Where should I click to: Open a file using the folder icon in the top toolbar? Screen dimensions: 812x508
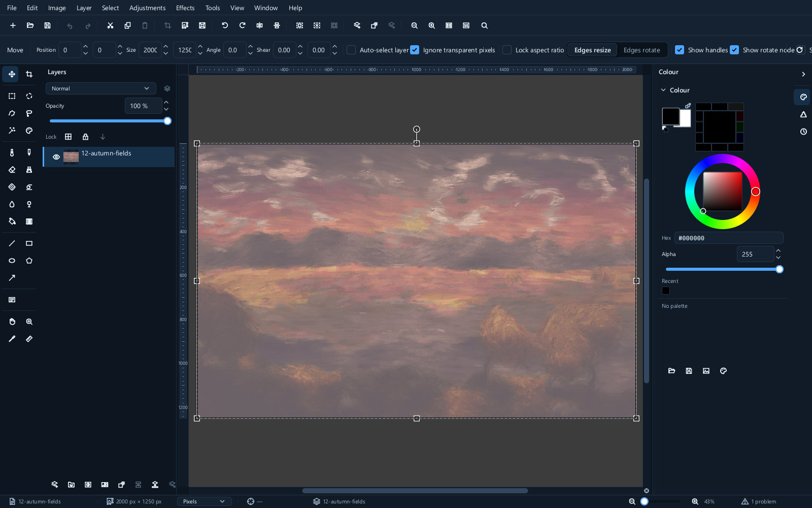(30, 25)
